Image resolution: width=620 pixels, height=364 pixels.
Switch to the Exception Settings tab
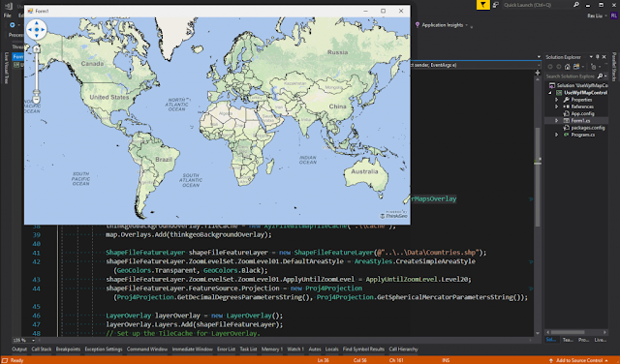click(x=104, y=349)
